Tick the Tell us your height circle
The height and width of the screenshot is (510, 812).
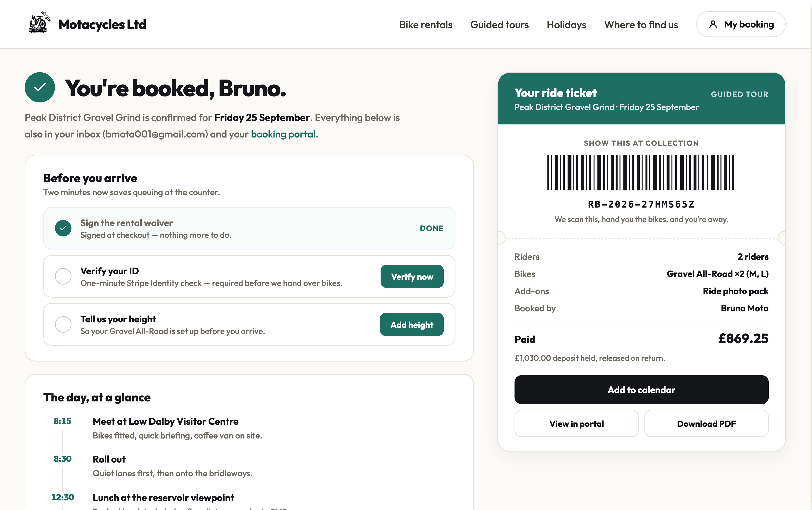[x=63, y=324]
